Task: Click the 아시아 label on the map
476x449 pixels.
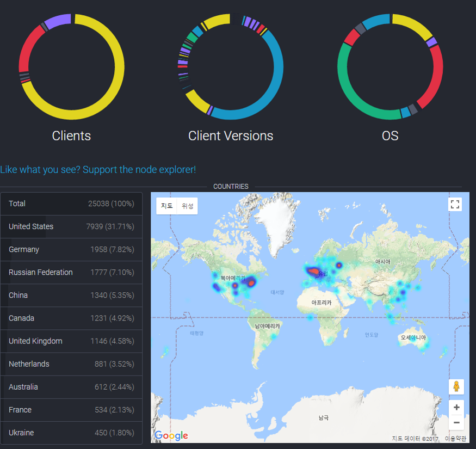Action: coord(382,262)
